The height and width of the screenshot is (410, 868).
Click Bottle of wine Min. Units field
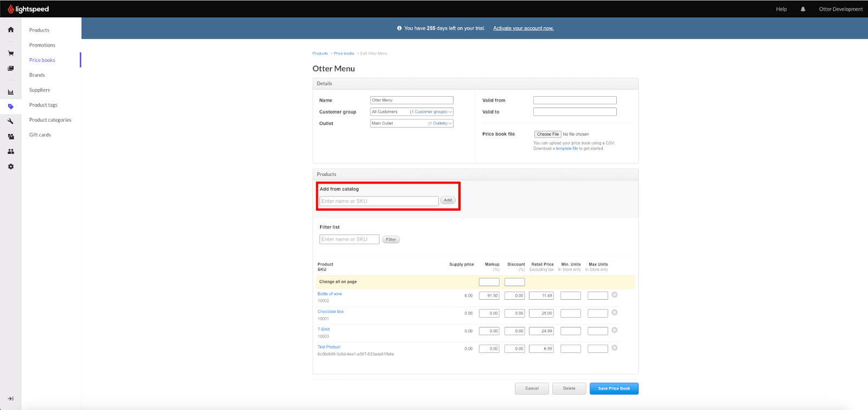tap(571, 296)
